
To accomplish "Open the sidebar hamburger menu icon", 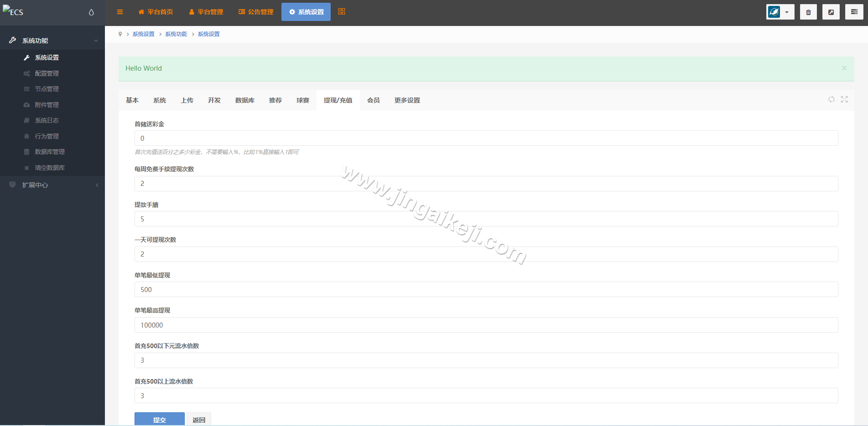I will point(120,12).
